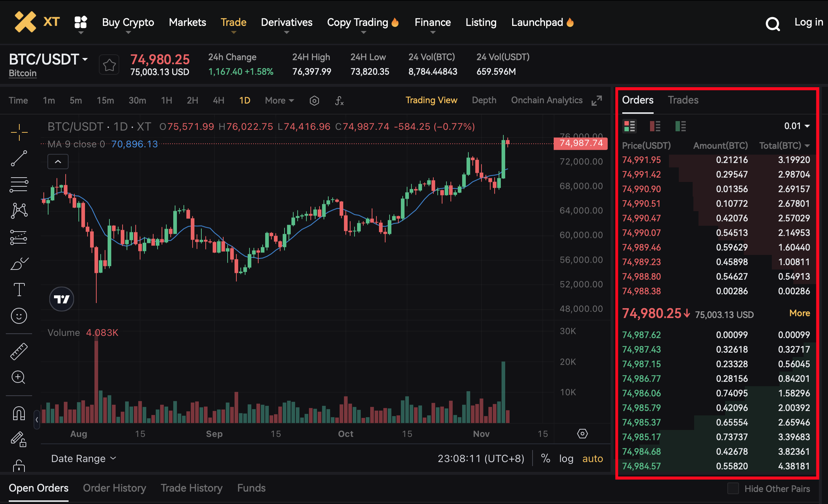
Task: Open the emoji sticker tool
Action: pos(19,316)
